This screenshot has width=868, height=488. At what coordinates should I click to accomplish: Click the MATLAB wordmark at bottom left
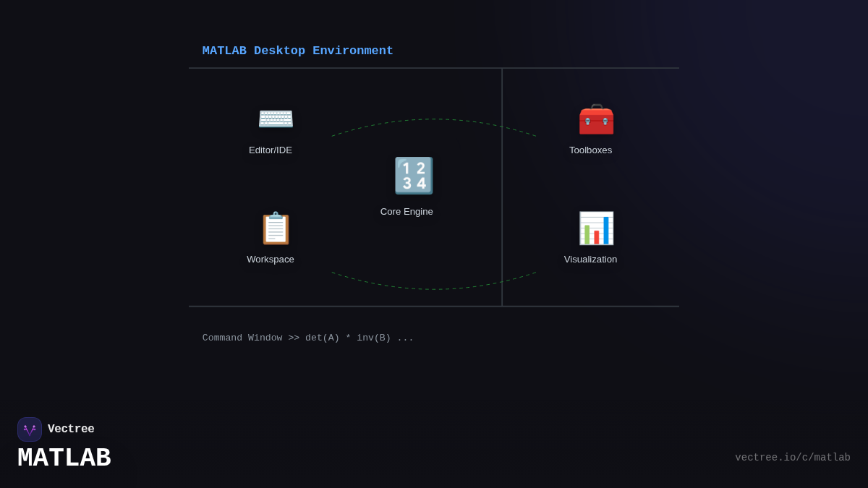pyautogui.click(x=64, y=457)
